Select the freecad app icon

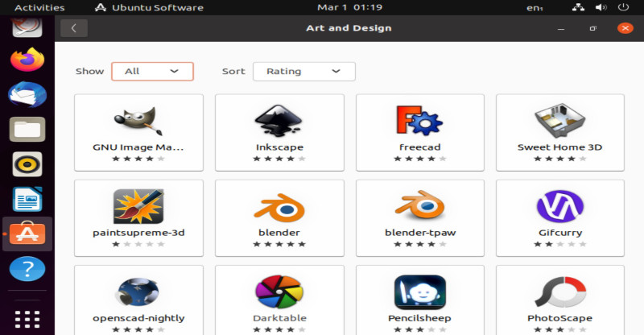tap(419, 121)
